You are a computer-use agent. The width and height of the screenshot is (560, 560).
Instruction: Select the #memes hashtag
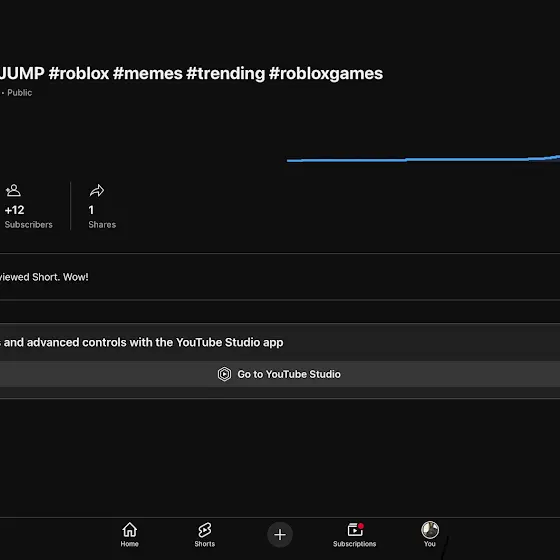[x=148, y=74]
